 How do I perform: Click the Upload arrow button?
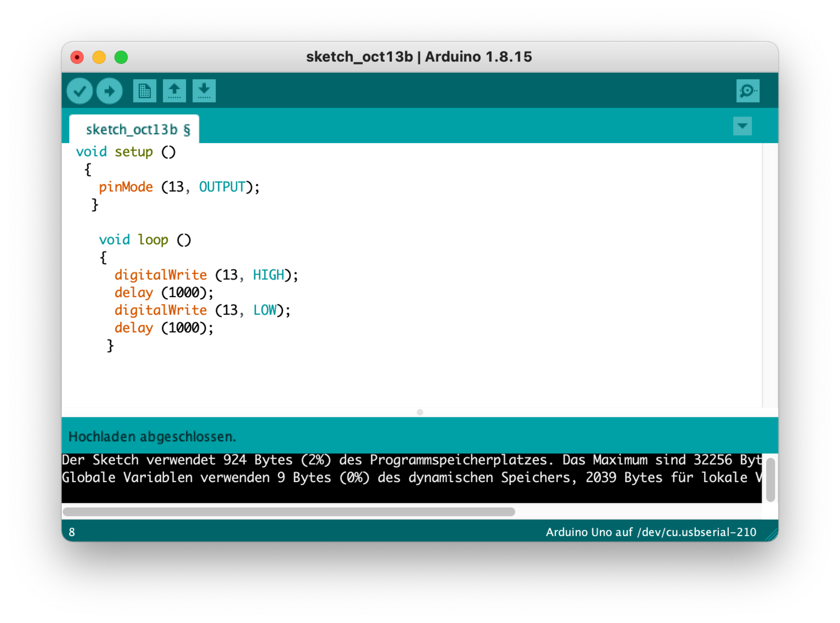(x=109, y=91)
